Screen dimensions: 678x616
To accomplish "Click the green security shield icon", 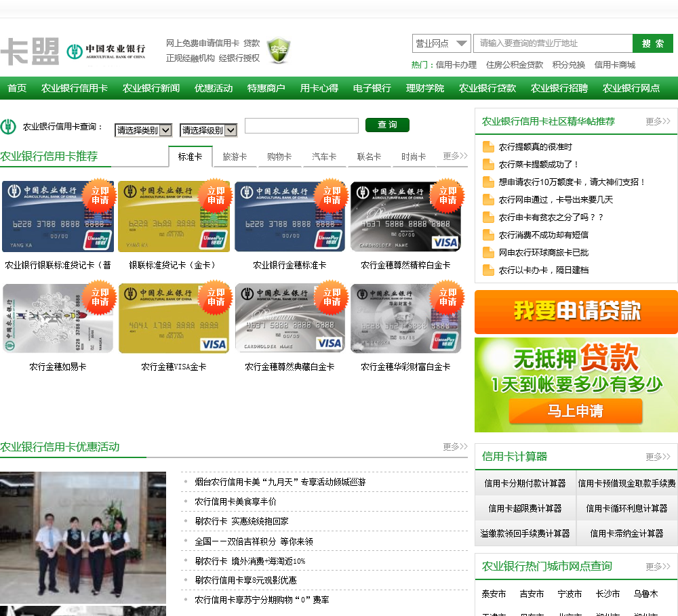I will pos(279,49).
